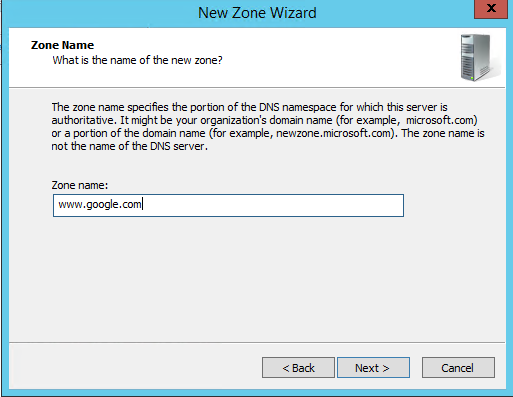Cancel the New Zone Wizard
Viewport: 513px width, 397px height.
458,368
